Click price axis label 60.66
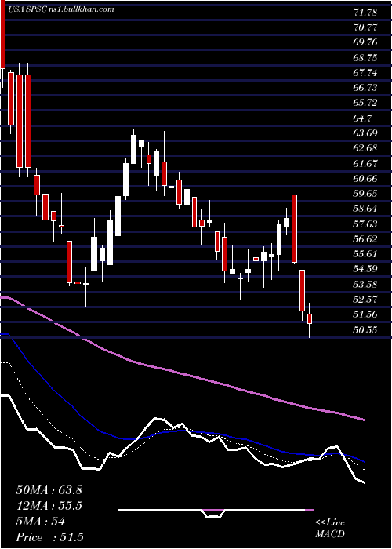 point(365,179)
